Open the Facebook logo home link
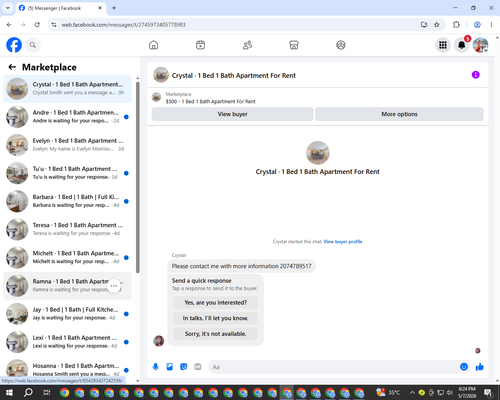500x400 pixels. tap(14, 45)
